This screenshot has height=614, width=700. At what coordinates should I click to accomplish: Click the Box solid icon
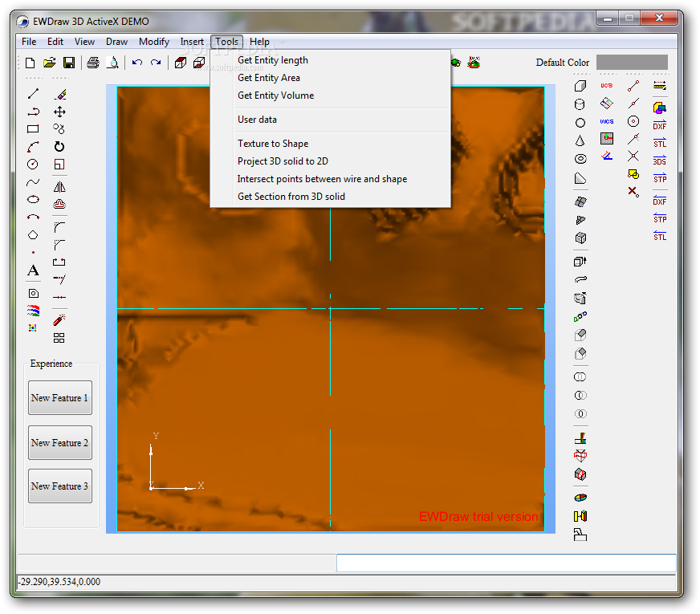pyautogui.click(x=580, y=86)
